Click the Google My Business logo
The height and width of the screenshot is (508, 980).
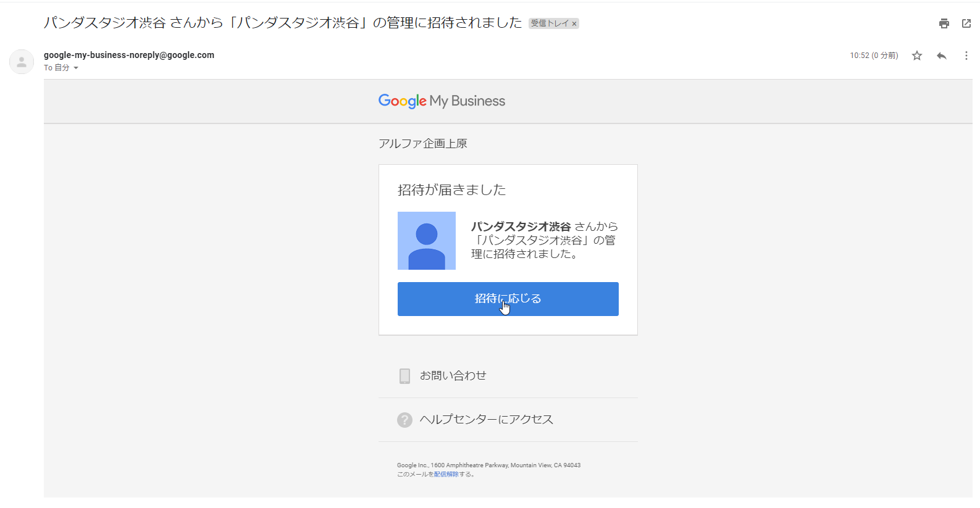tap(442, 101)
